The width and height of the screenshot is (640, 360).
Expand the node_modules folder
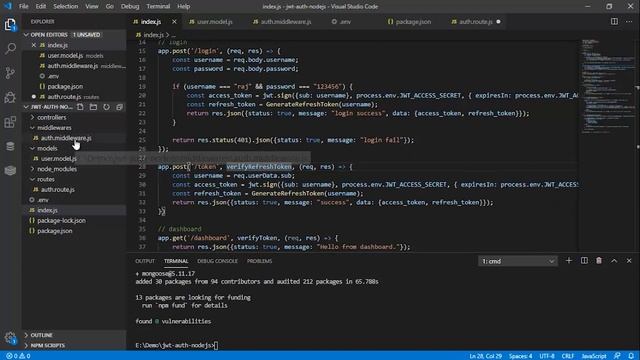(57, 169)
